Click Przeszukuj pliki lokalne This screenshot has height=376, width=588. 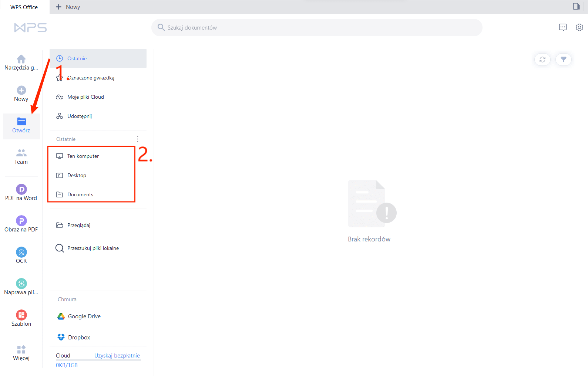[x=98, y=248]
